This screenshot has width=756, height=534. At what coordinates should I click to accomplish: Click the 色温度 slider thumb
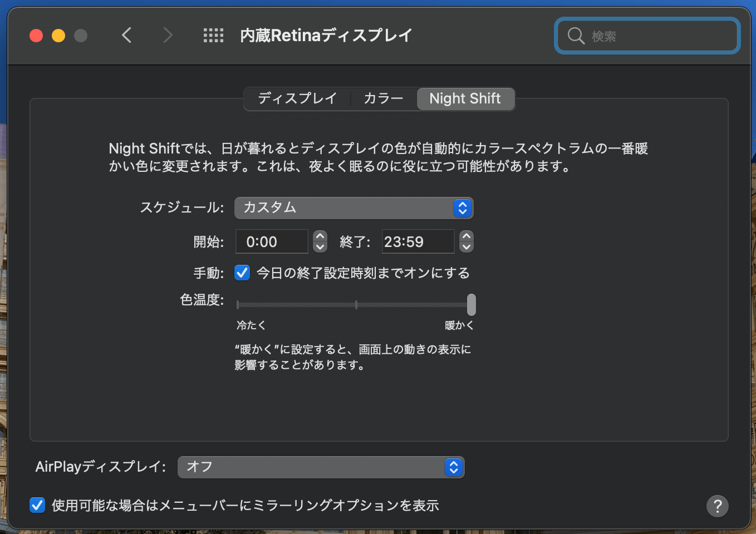[x=472, y=305]
